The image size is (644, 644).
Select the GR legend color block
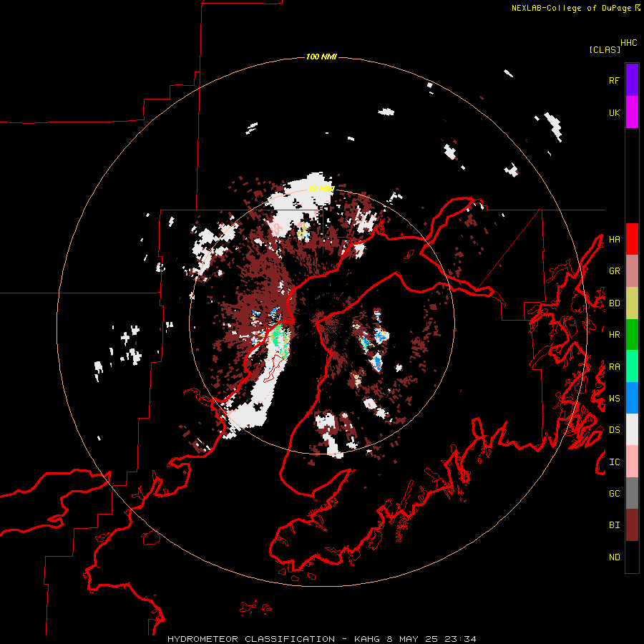[x=632, y=271]
